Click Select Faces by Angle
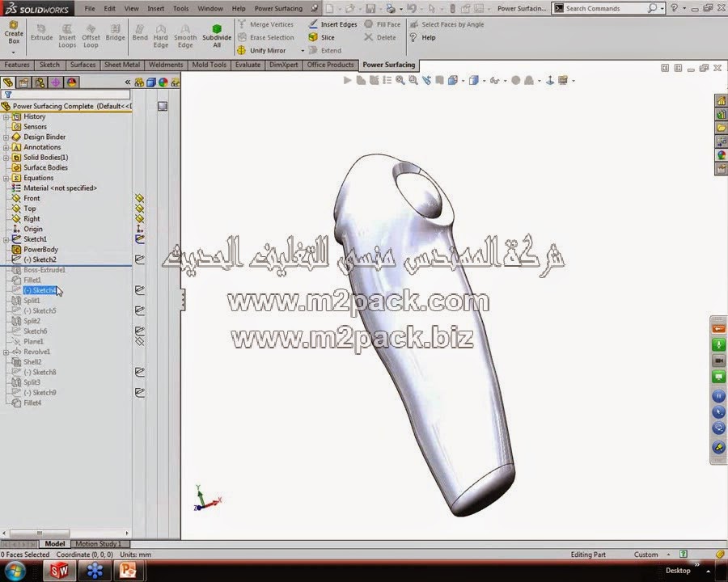The width and height of the screenshot is (728, 582). (x=447, y=24)
